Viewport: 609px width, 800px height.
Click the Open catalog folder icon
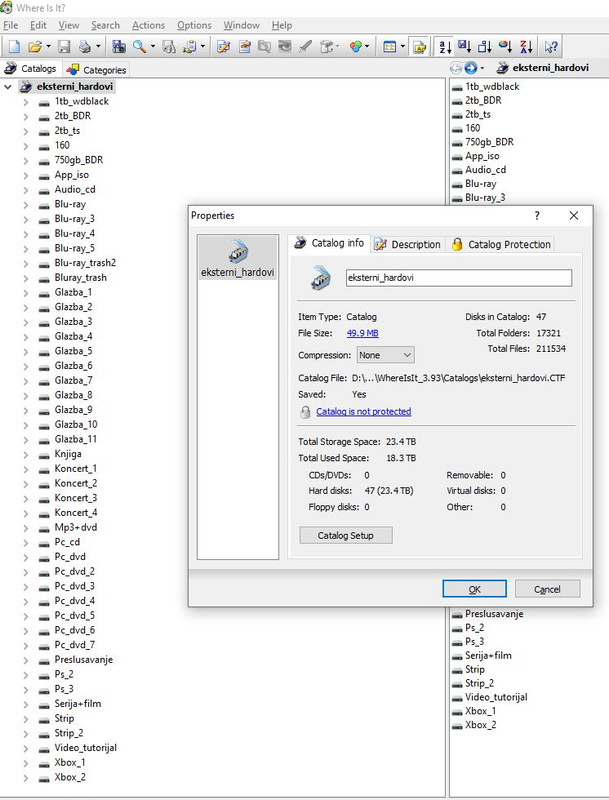pyautogui.click(x=34, y=47)
